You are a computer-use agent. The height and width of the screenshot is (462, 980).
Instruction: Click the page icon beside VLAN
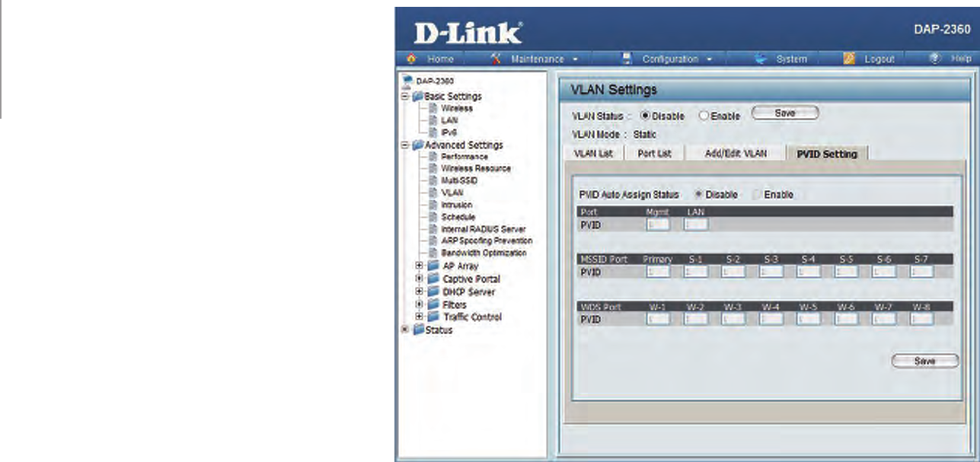[x=434, y=193]
